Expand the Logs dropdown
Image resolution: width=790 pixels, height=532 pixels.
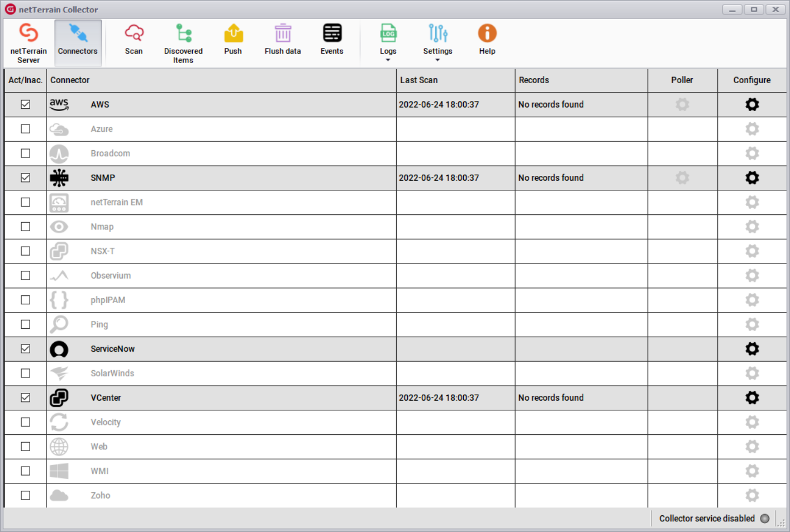388,59
